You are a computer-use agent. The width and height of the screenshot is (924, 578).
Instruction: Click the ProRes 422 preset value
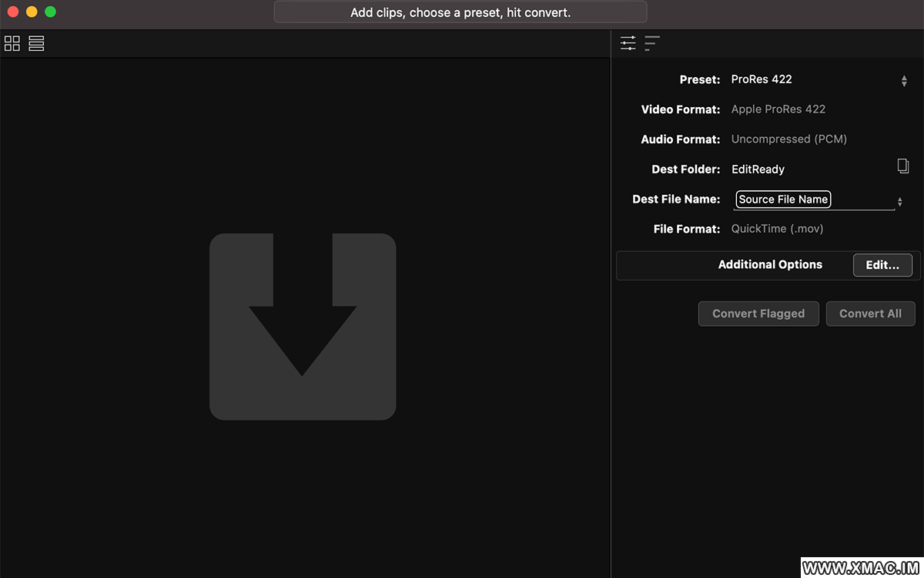click(762, 79)
